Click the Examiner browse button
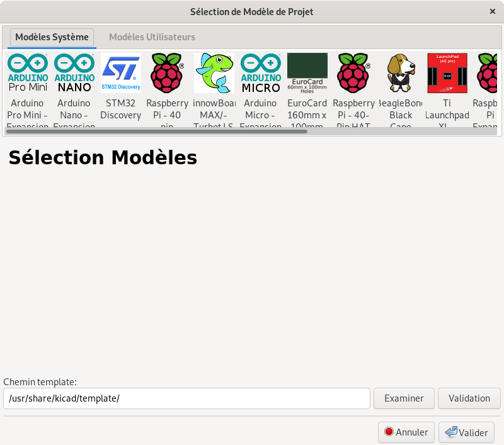504x445 pixels. 404,398
